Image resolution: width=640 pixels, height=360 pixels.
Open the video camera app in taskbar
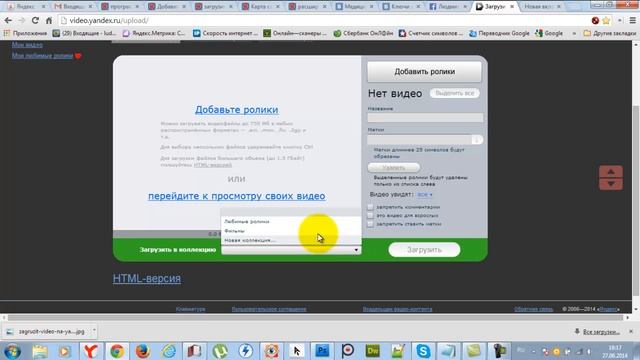click(499, 351)
